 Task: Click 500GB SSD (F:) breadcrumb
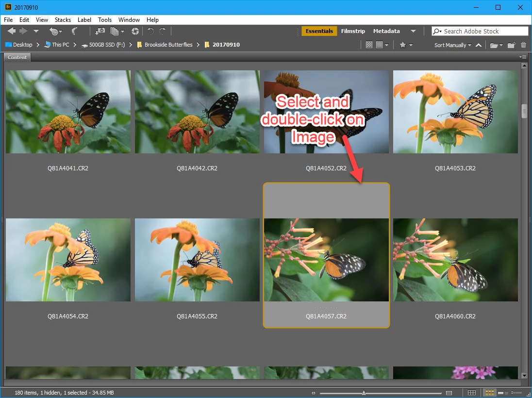coord(103,45)
